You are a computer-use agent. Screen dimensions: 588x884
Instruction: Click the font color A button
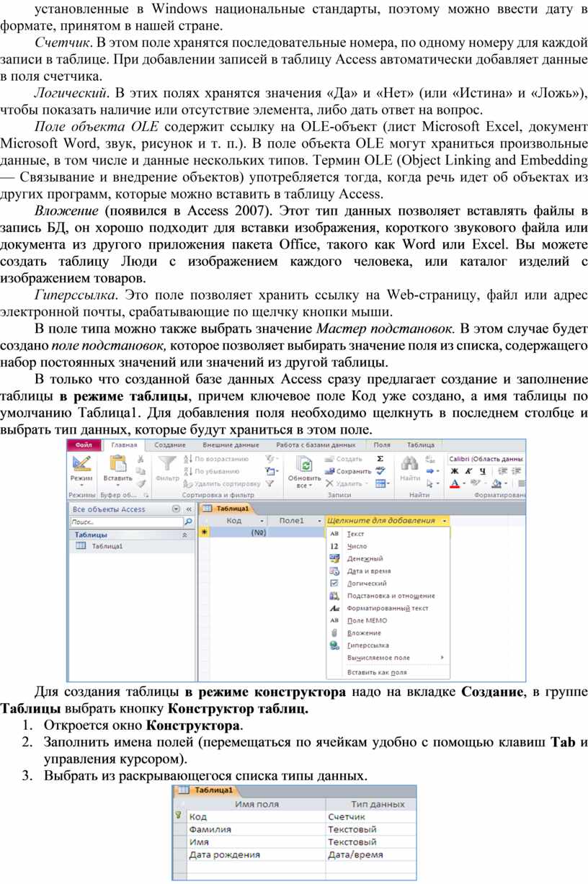454,484
